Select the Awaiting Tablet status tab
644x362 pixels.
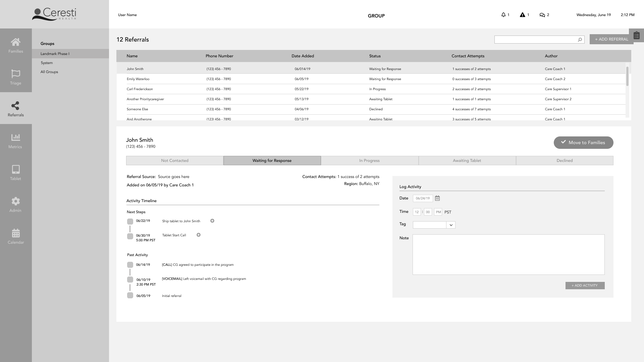[x=467, y=161]
